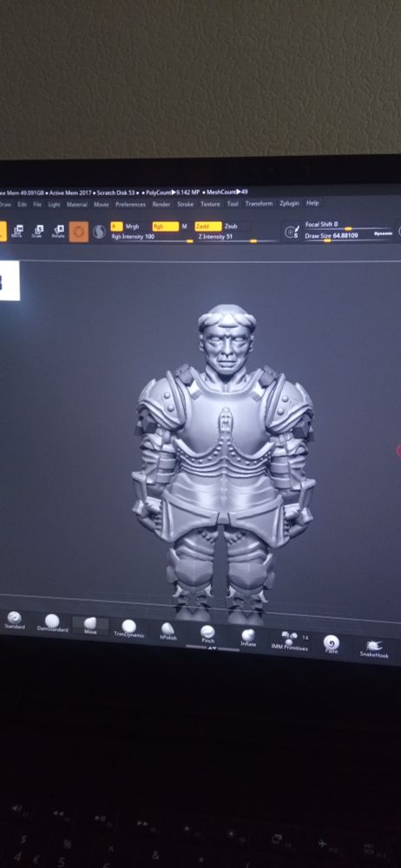Screen dimensions: 401x868
Task: Open the Draw menu
Action: (5, 204)
